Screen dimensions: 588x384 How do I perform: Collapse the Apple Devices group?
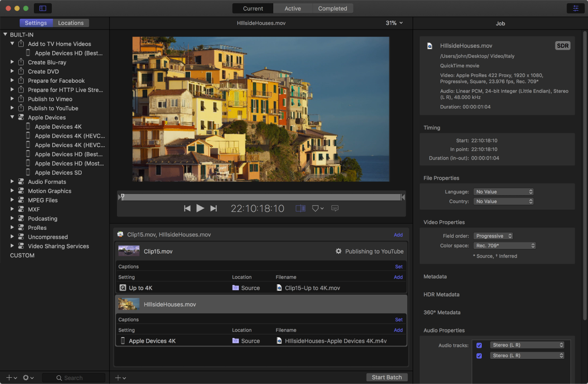[12, 118]
